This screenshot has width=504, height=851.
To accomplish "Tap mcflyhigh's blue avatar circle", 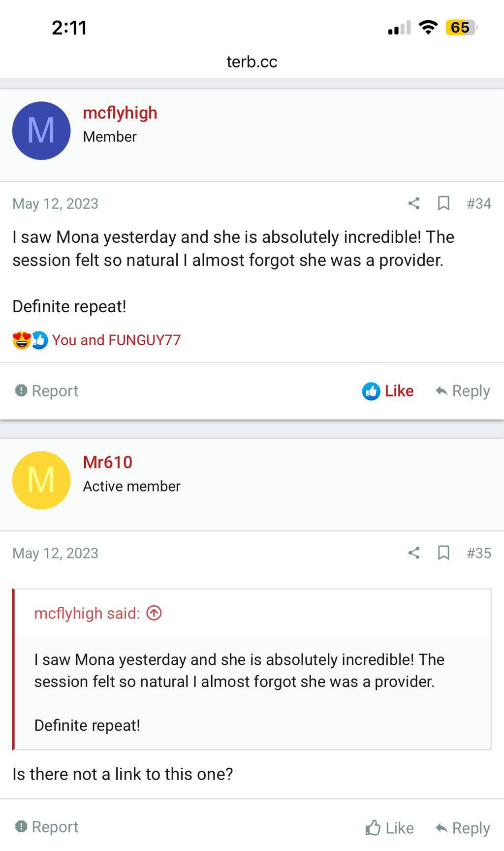I will coord(41,131).
